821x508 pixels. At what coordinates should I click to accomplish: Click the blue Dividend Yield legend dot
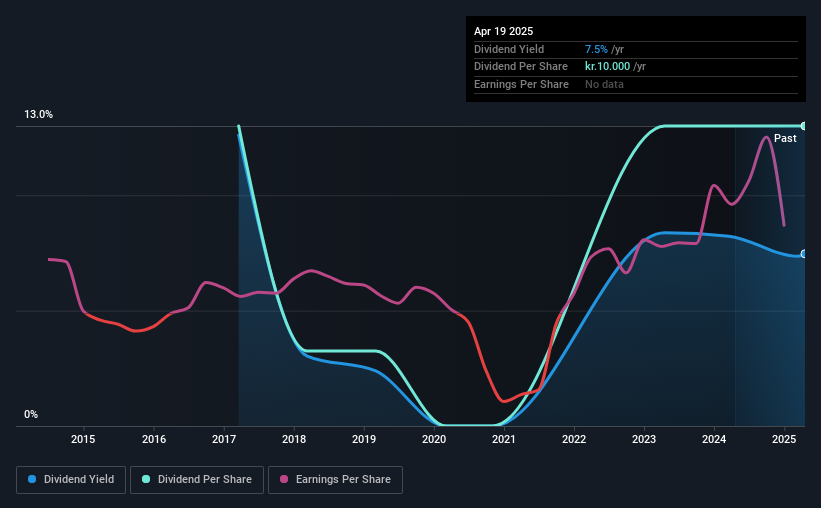32,479
